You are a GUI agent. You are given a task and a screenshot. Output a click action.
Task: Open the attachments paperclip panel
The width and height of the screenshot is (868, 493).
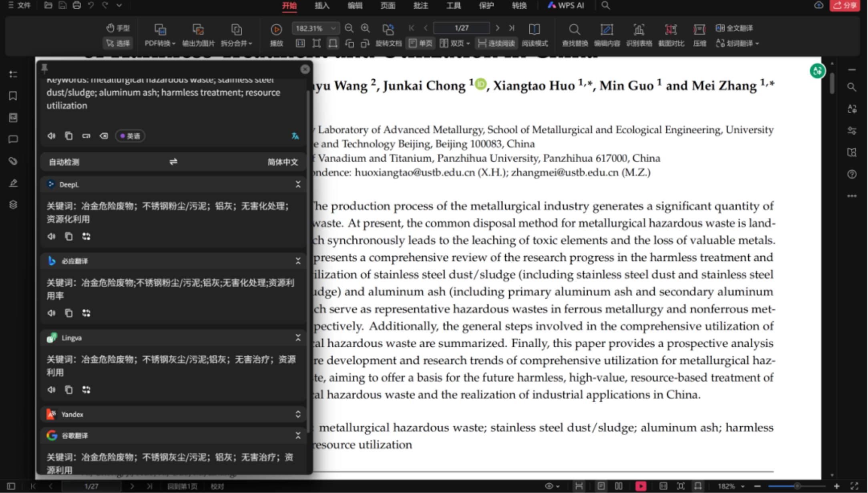coord(13,161)
